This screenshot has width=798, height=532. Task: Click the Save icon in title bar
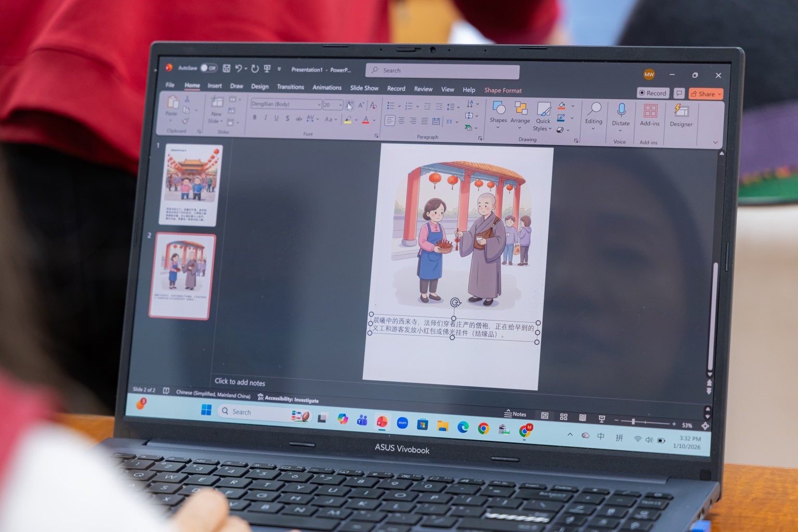tap(227, 69)
